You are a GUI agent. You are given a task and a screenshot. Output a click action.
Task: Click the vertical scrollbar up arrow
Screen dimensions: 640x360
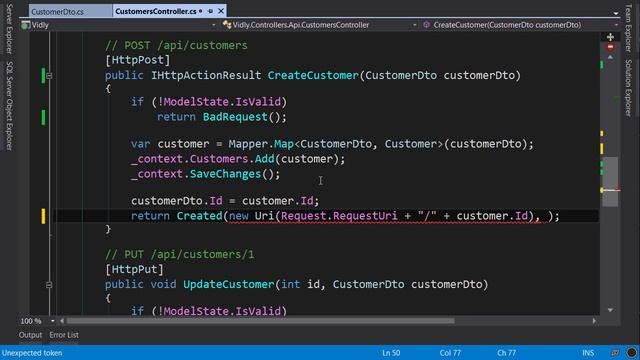pos(610,58)
